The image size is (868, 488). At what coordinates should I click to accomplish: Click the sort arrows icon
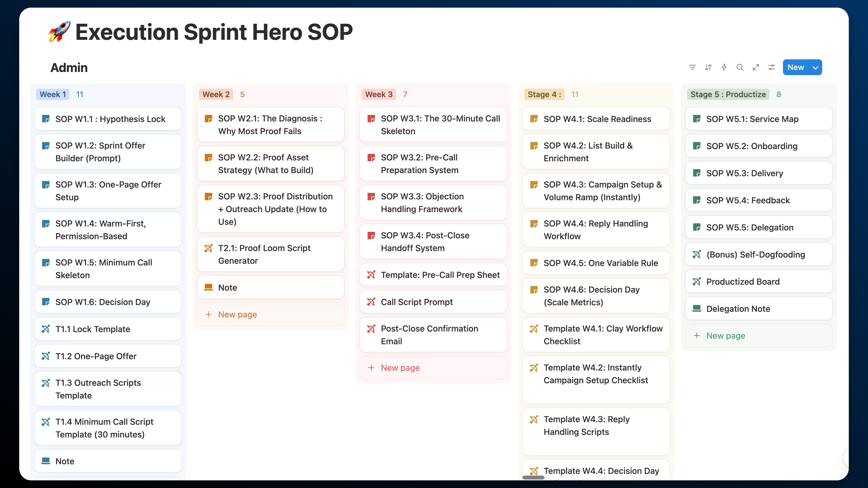tap(708, 67)
